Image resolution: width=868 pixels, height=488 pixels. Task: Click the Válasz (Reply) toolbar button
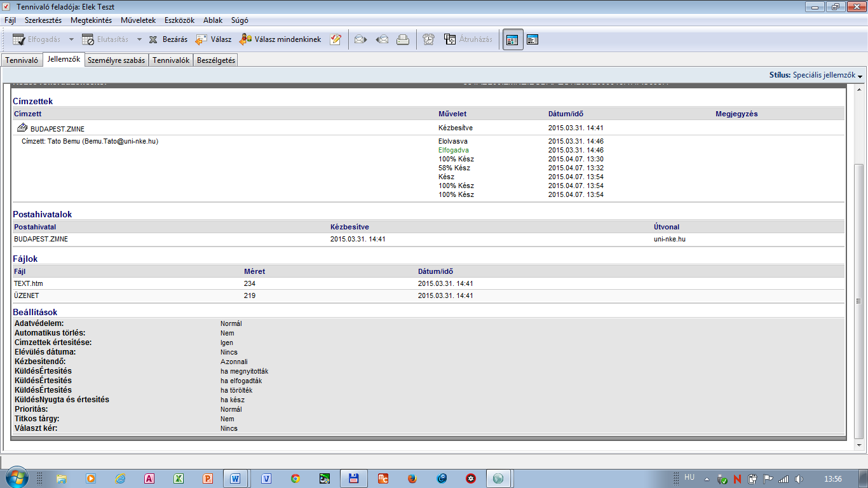point(213,39)
